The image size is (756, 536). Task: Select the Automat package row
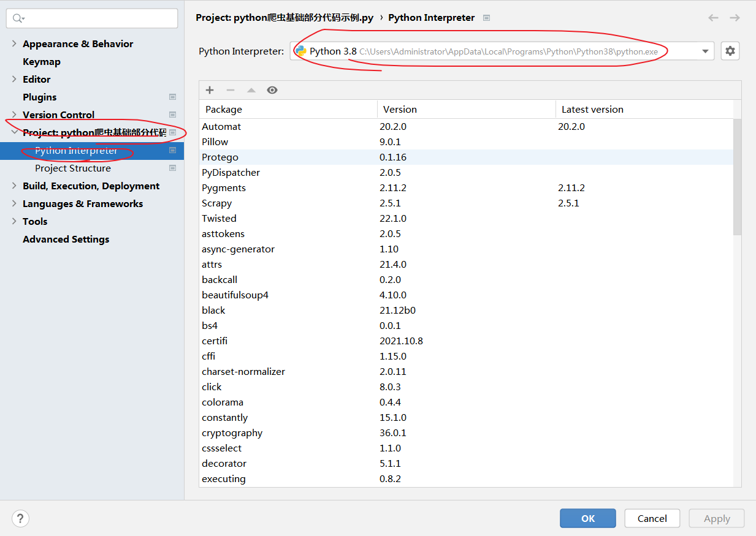click(466, 126)
